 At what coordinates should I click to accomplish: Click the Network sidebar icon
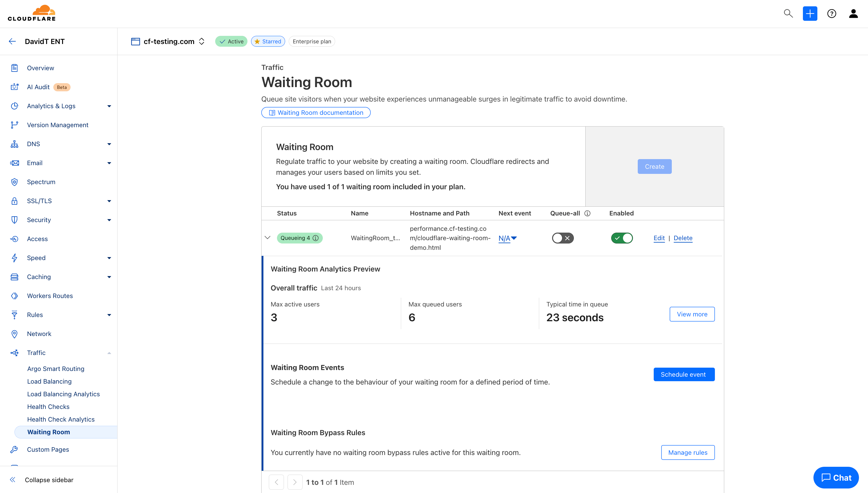(x=14, y=334)
